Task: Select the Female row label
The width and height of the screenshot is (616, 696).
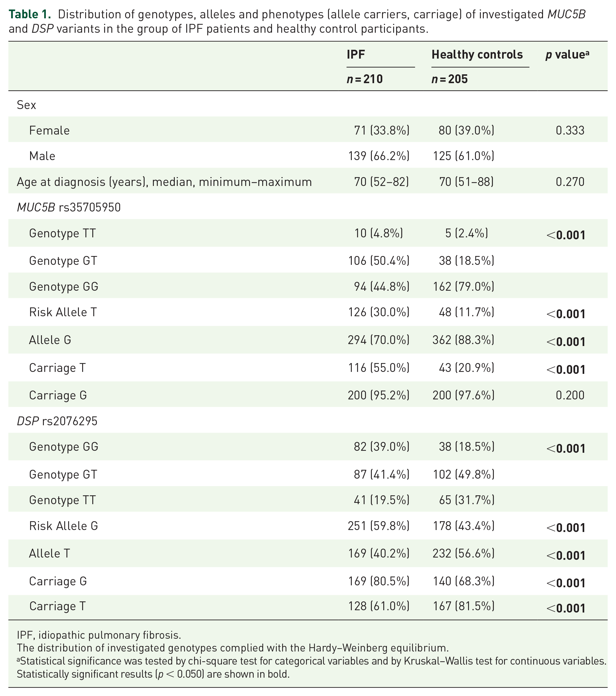Action: 49,130
